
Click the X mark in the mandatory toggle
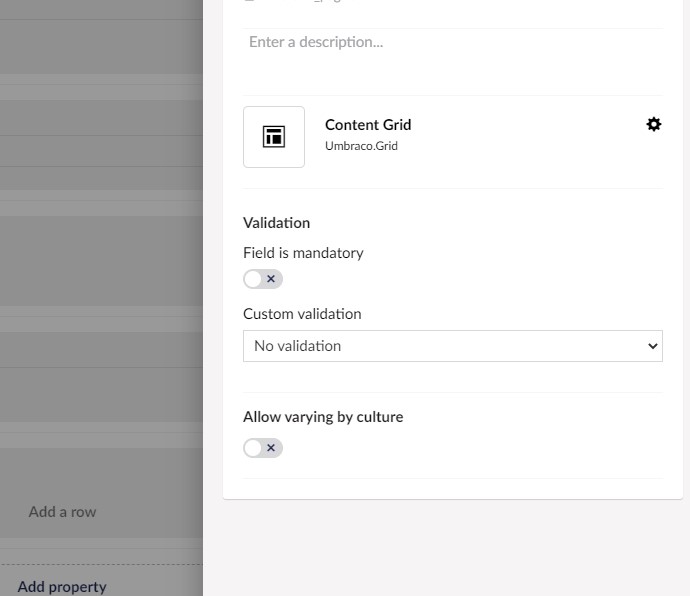pos(271,279)
